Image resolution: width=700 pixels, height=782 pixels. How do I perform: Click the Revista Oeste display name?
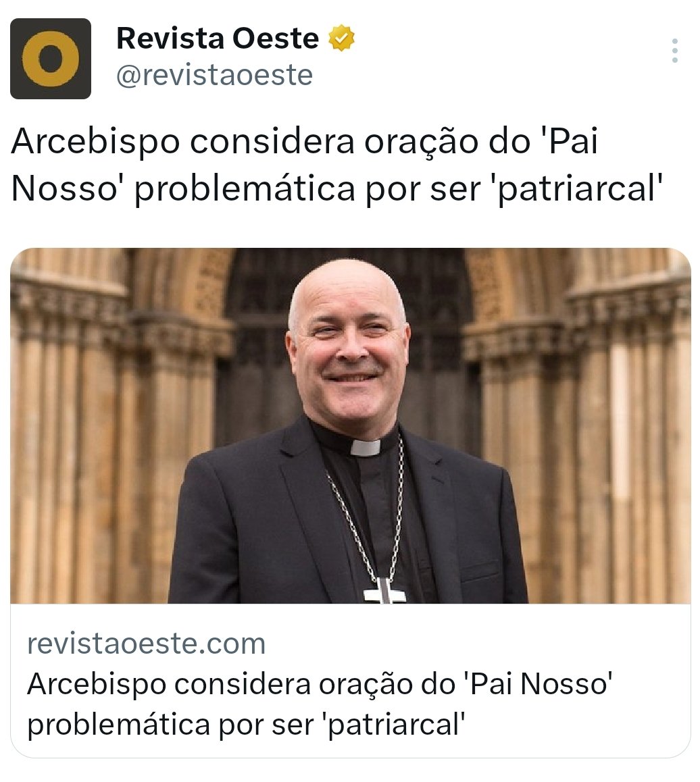pos(218,38)
